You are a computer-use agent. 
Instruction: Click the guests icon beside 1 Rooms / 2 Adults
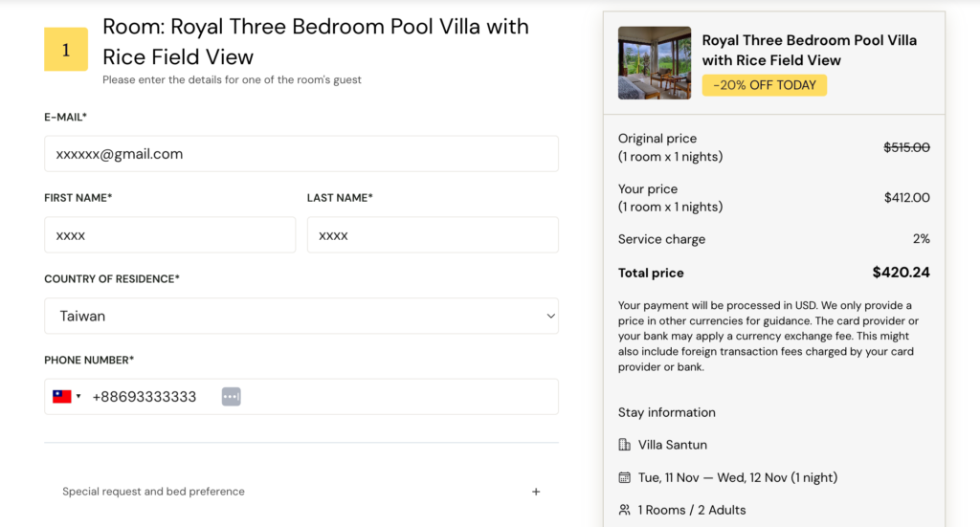(625, 510)
